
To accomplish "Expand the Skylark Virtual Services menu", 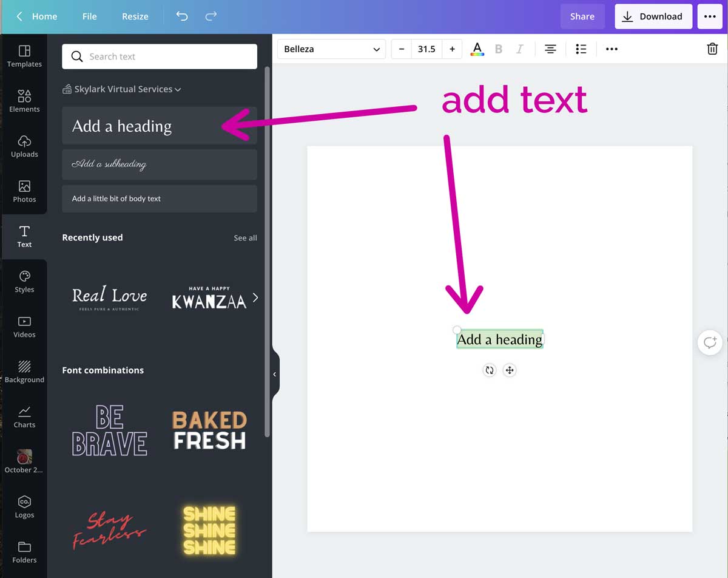I will coord(122,89).
